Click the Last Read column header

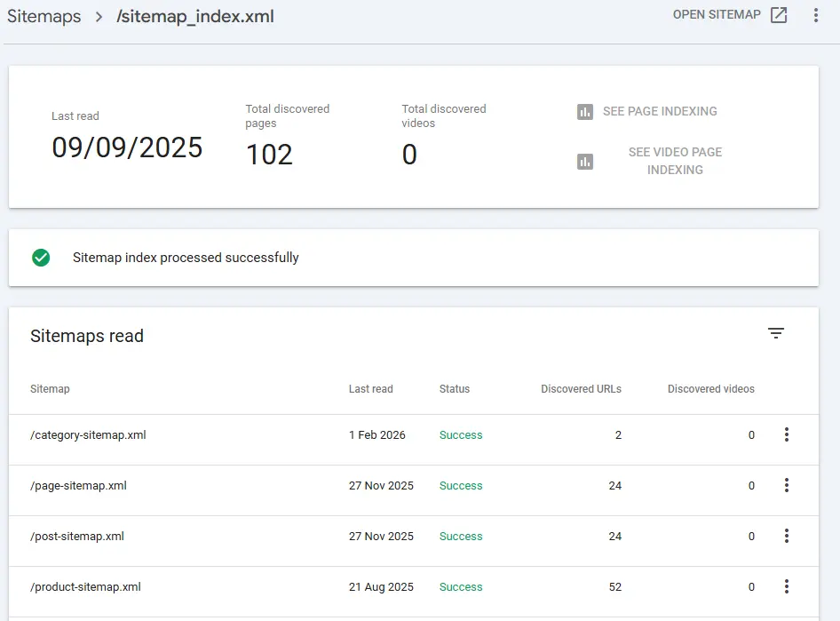tap(370, 388)
